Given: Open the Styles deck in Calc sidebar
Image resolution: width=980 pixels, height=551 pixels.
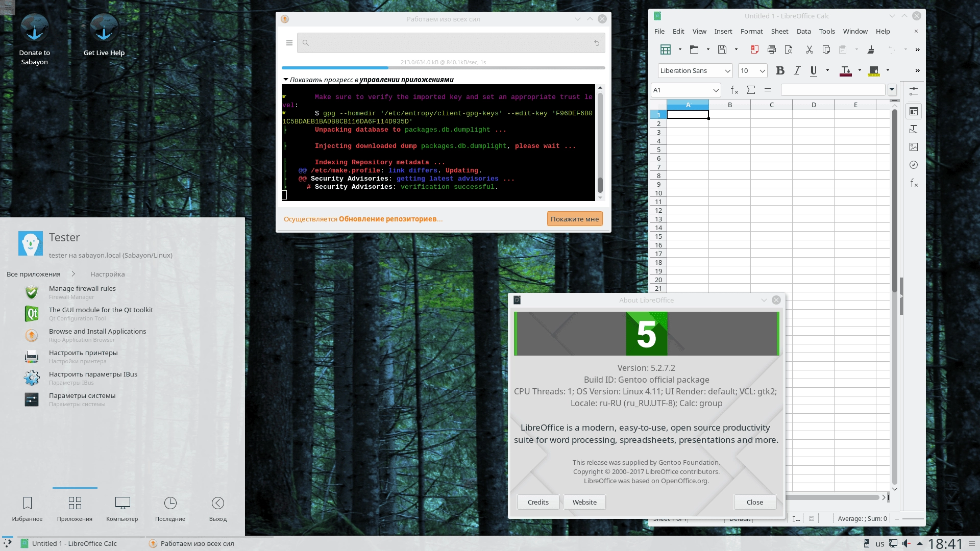Looking at the screenshot, I should [914, 129].
